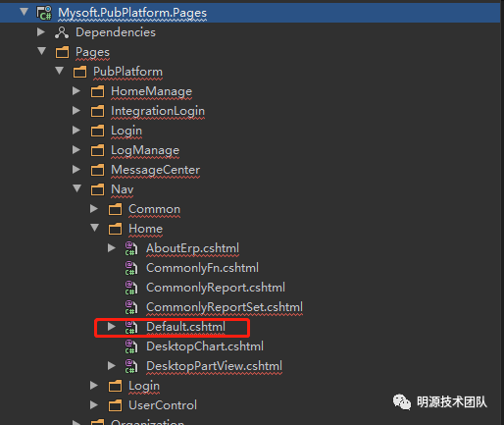504x425 pixels.
Task: Select CommonlyReport.cshtml file entry
Action: click(216, 288)
